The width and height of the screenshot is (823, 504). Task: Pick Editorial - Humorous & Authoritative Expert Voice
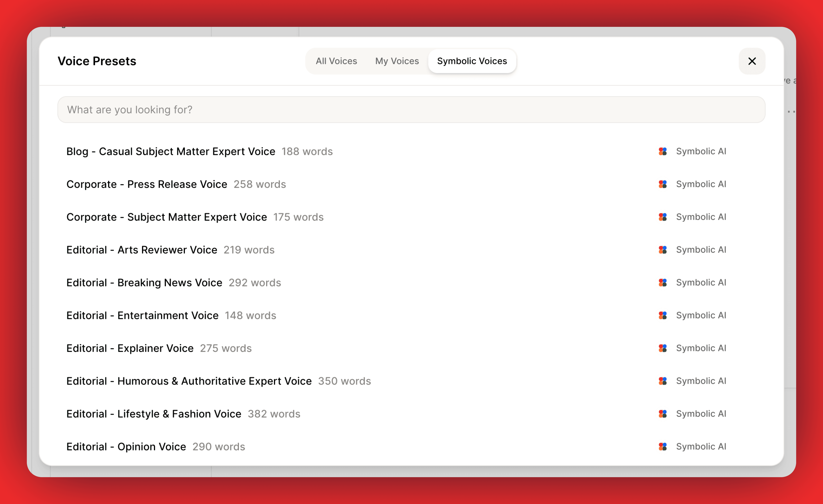pos(189,381)
